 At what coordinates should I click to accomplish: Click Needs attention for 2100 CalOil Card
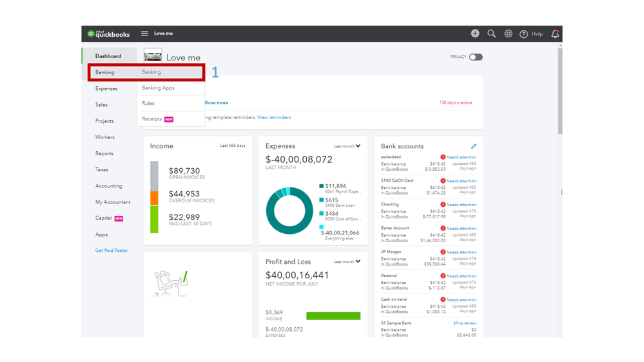(461, 181)
